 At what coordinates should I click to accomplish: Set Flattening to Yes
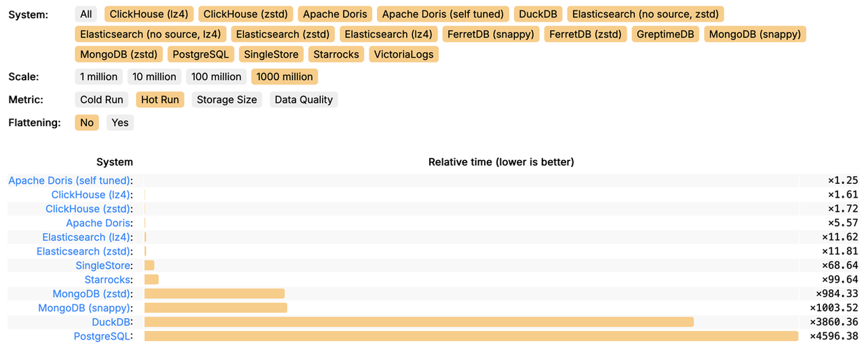(x=120, y=123)
